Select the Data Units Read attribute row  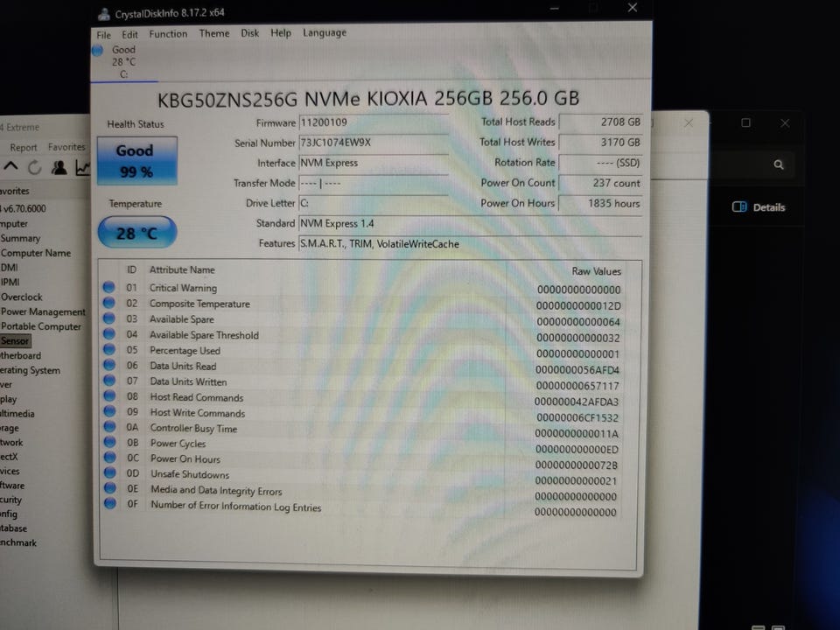(362, 367)
